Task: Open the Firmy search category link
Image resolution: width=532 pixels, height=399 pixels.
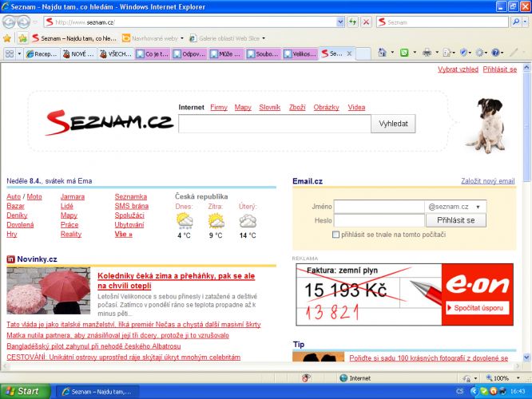Action: point(219,108)
